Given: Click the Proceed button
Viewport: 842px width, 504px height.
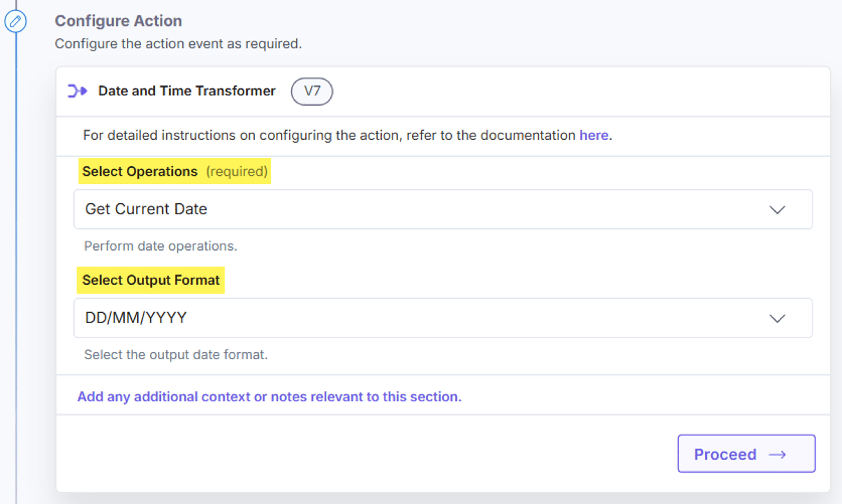Looking at the screenshot, I should point(746,453).
